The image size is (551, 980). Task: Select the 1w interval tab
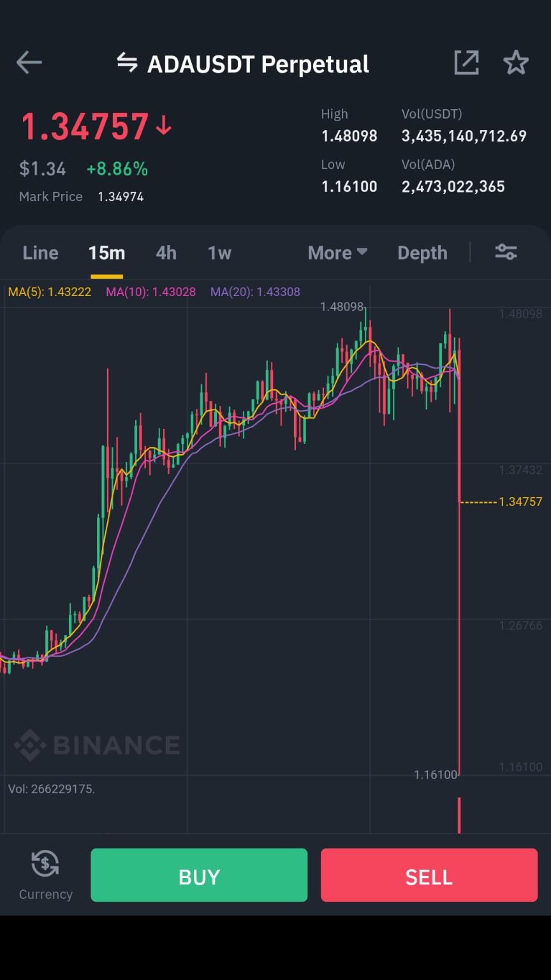(x=219, y=253)
